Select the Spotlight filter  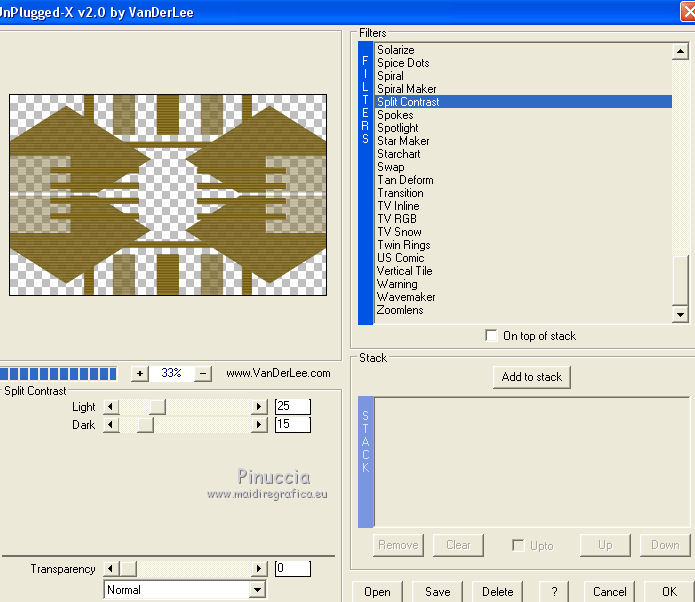[398, 128]
